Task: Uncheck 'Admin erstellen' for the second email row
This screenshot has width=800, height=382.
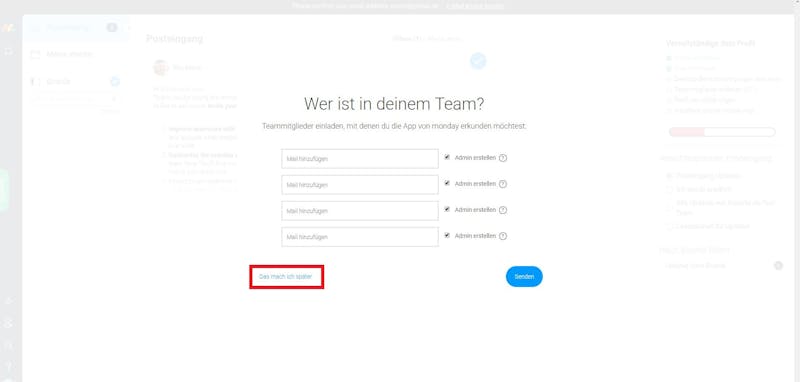Action: pyautogui.click(x=447, y=183)
